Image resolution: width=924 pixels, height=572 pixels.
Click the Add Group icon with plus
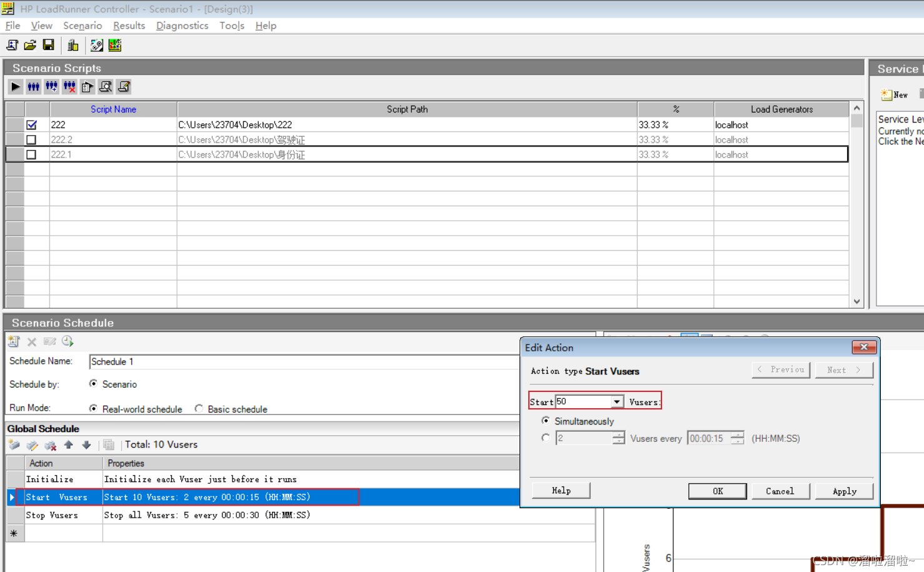(52, 87)
